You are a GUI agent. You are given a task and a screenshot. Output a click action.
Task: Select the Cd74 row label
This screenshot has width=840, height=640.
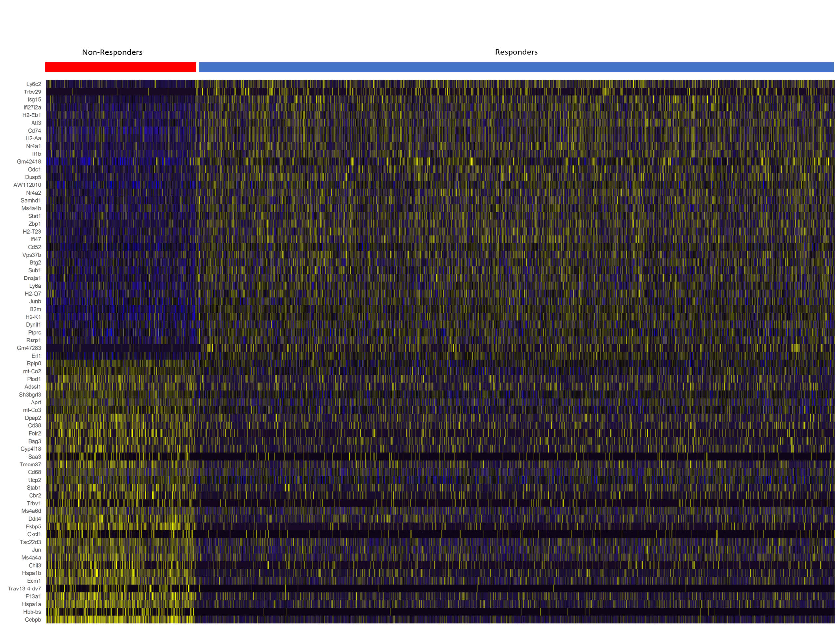click(34, 131)
